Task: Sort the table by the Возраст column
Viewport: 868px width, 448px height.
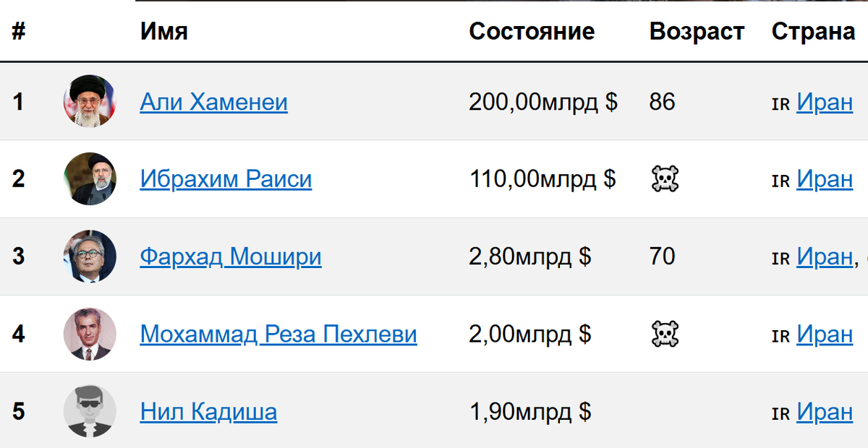Action: point(697,31)
